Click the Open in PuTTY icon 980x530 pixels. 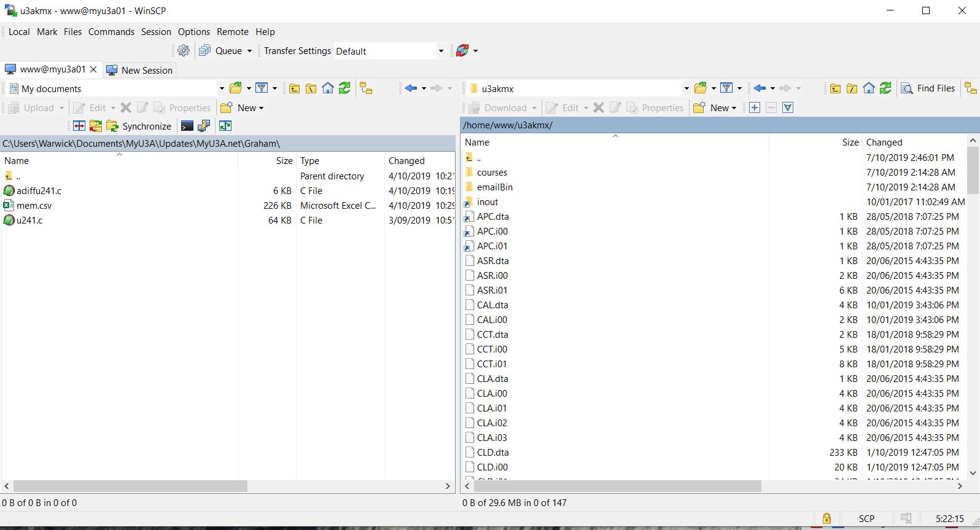[204, 126]
